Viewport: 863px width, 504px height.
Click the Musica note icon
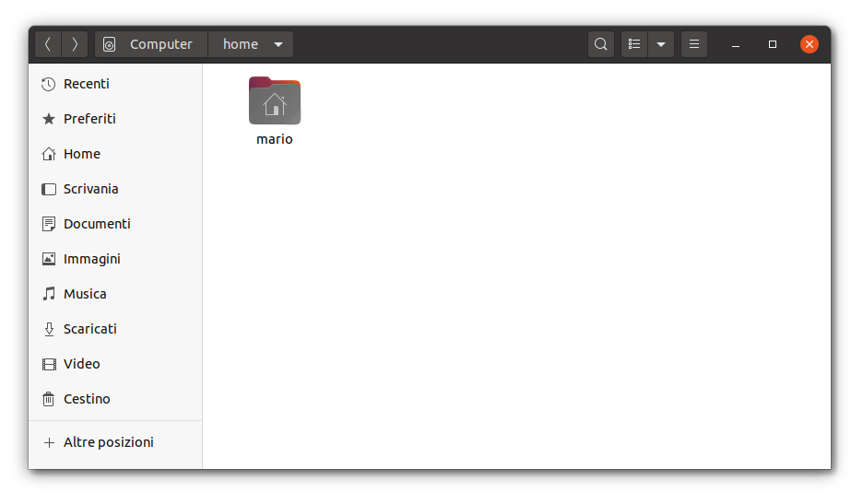pyautogui.click(x=49, y=294)
